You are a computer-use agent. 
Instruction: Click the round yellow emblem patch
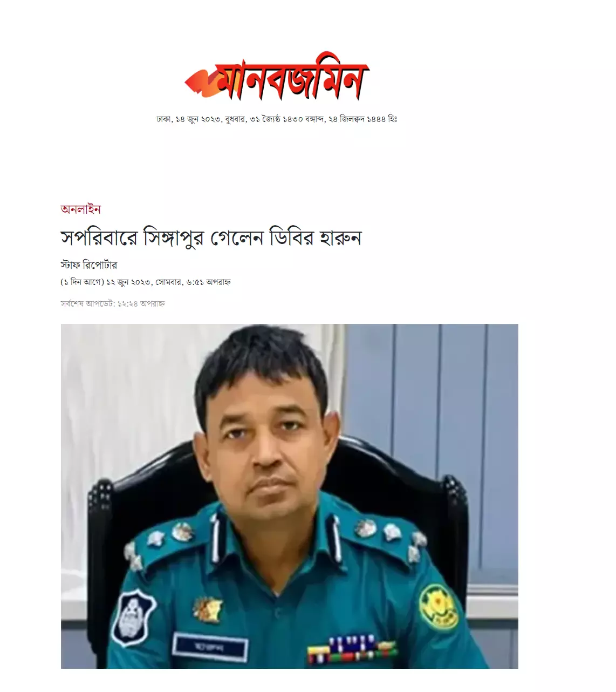[x=439, y=607]
